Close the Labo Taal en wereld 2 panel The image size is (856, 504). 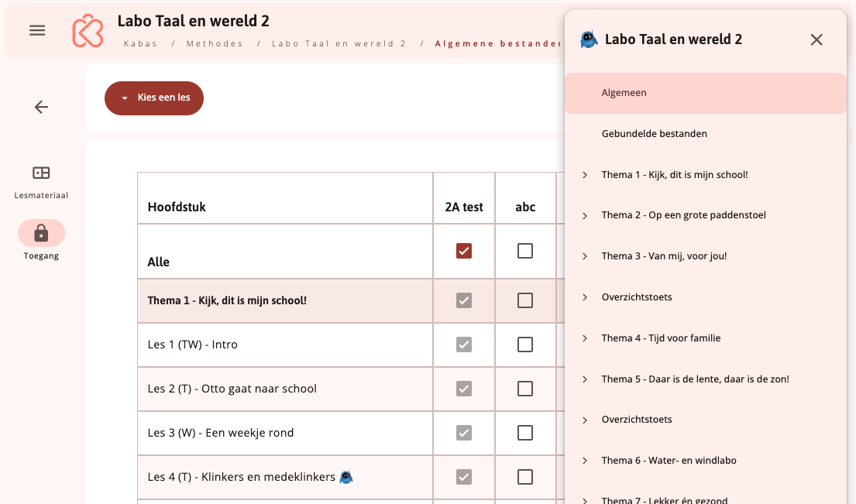click(x=816, y=39)
